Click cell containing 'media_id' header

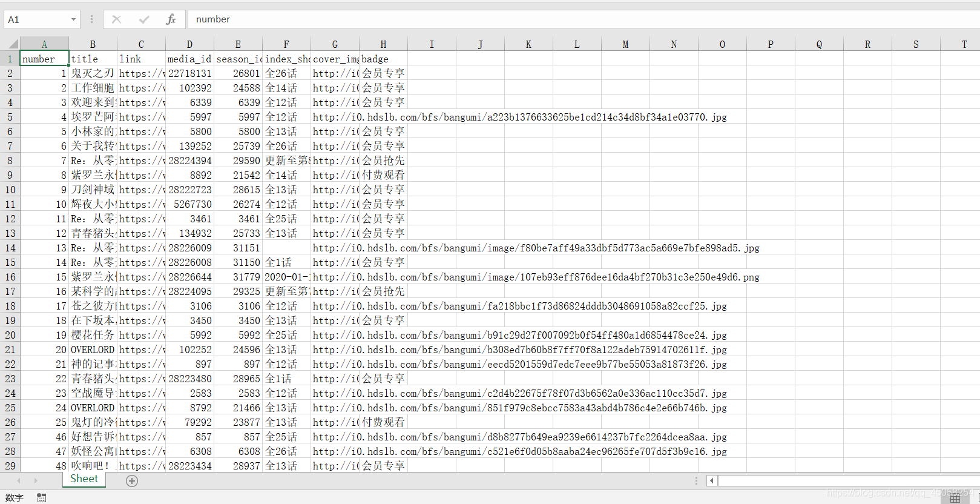189,59
